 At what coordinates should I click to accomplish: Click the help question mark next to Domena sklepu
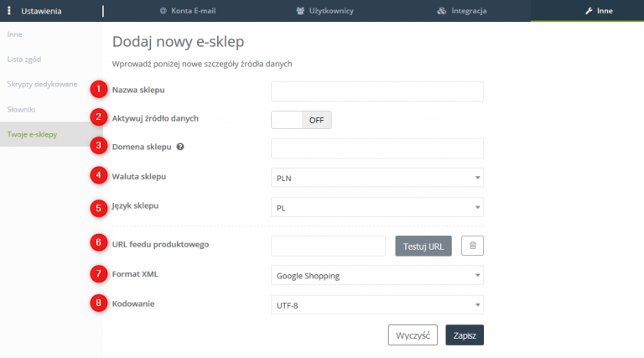tap(180, 147)
